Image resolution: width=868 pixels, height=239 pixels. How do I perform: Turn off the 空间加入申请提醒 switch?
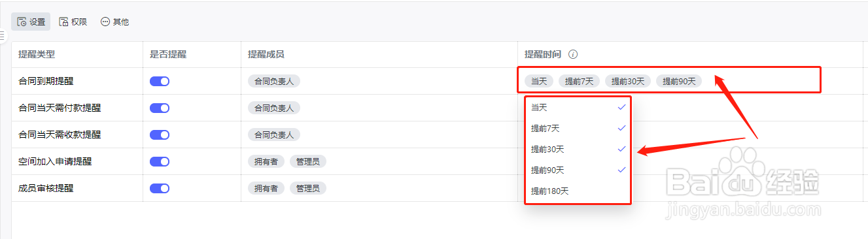pos(160,161)
